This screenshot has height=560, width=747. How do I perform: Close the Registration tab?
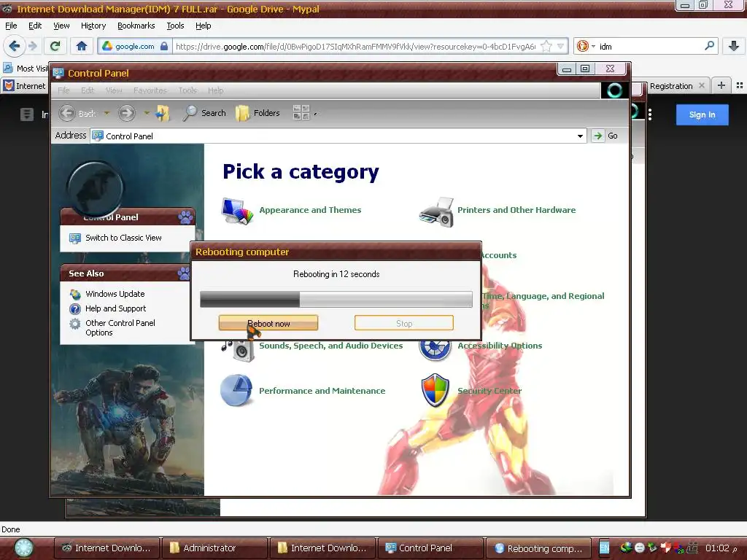click(701, 86)
